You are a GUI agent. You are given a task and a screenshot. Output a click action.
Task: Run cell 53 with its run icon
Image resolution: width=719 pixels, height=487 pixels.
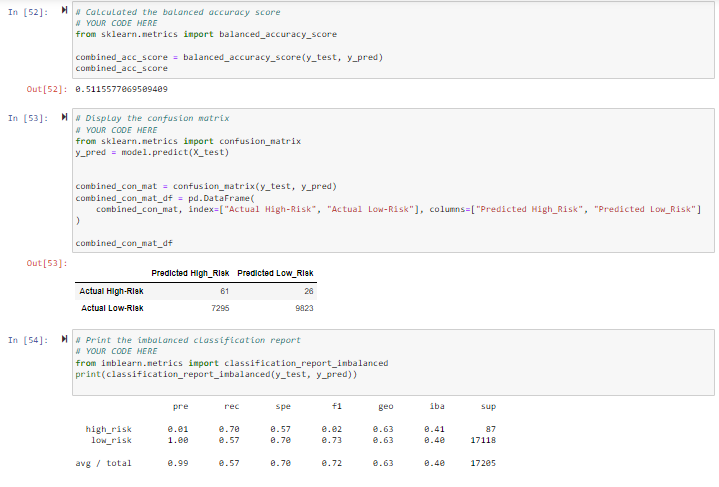point(64,117)
